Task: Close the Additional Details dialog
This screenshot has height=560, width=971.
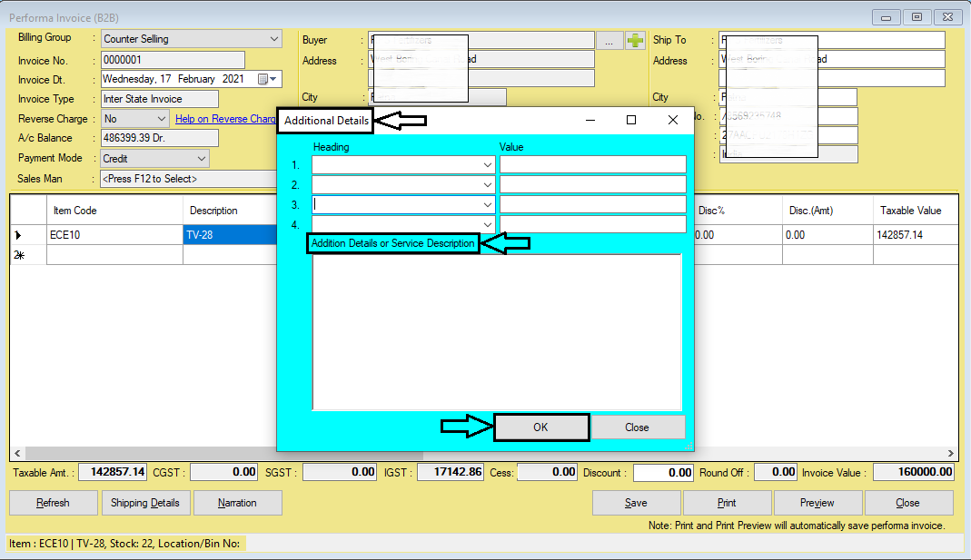Action: 637,427
